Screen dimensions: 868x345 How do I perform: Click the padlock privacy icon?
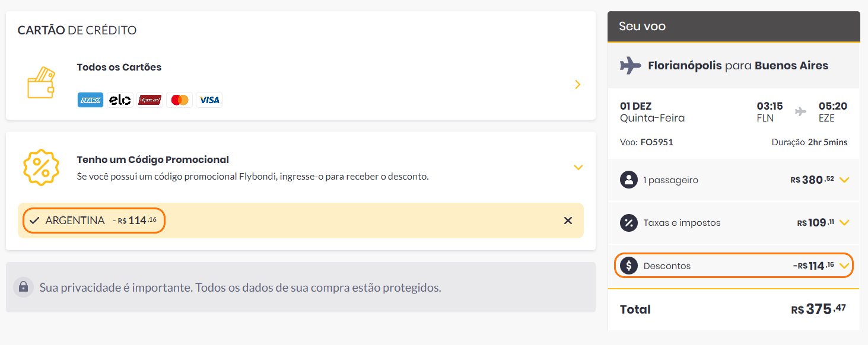23,287
